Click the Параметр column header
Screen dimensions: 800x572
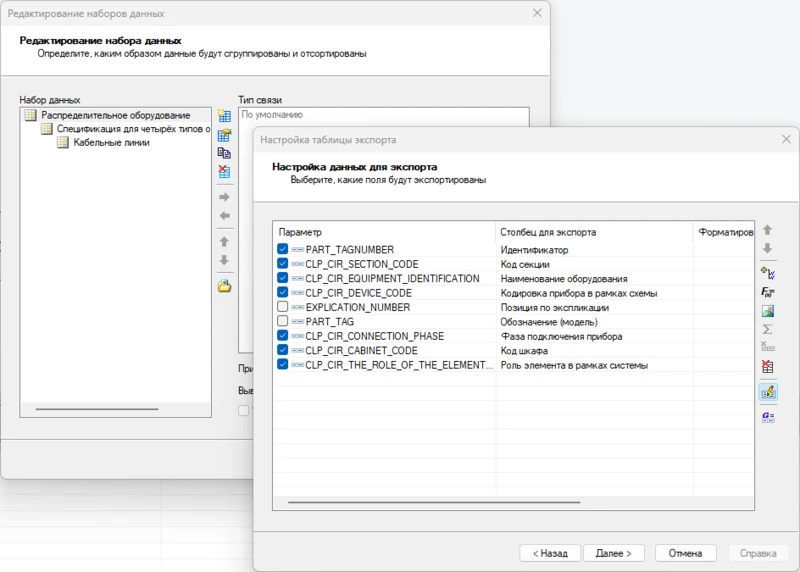point(384,232)
